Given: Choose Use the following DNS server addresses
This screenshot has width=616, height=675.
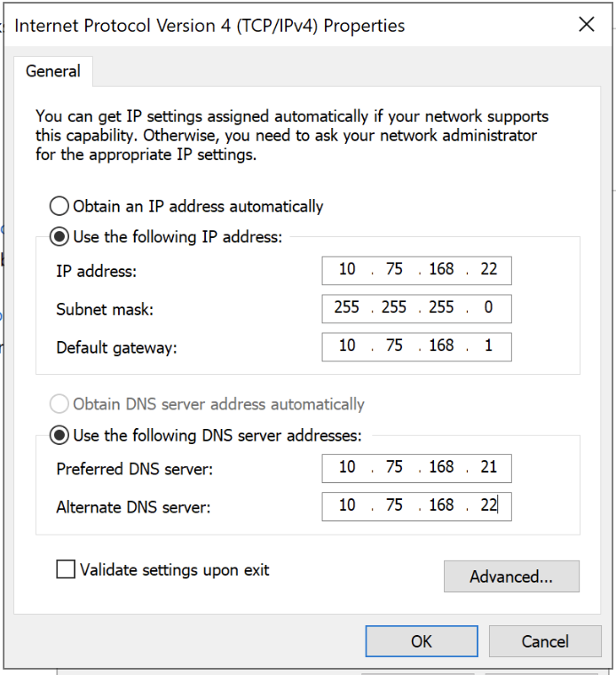Looking at the screenshot, I should (x=59, y=435).
